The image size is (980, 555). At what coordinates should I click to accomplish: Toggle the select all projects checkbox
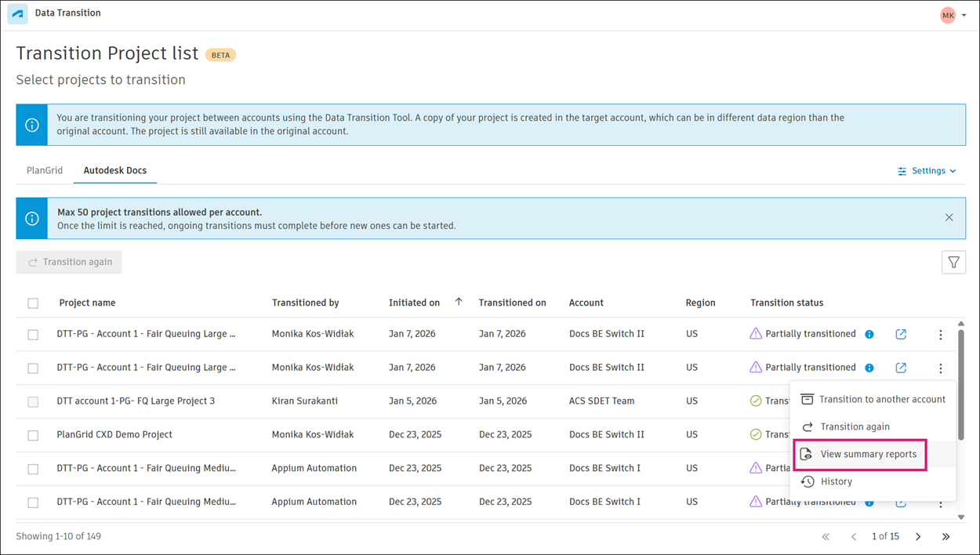click(33, 303)
